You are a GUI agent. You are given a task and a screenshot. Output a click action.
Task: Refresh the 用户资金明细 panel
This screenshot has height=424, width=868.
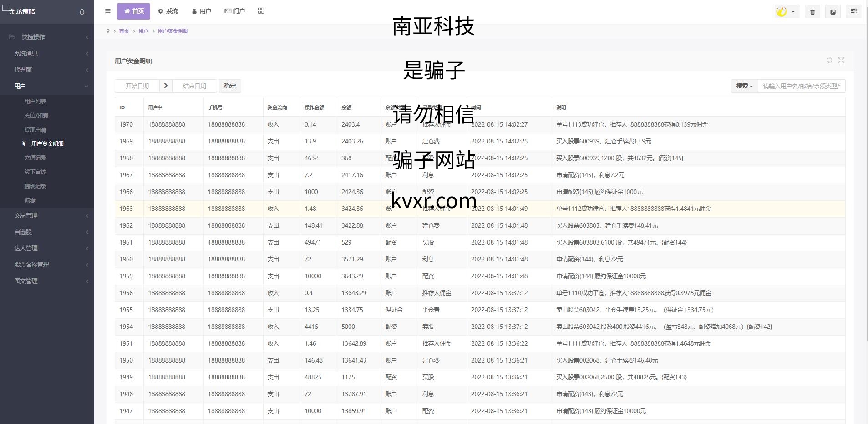[829, 61]
